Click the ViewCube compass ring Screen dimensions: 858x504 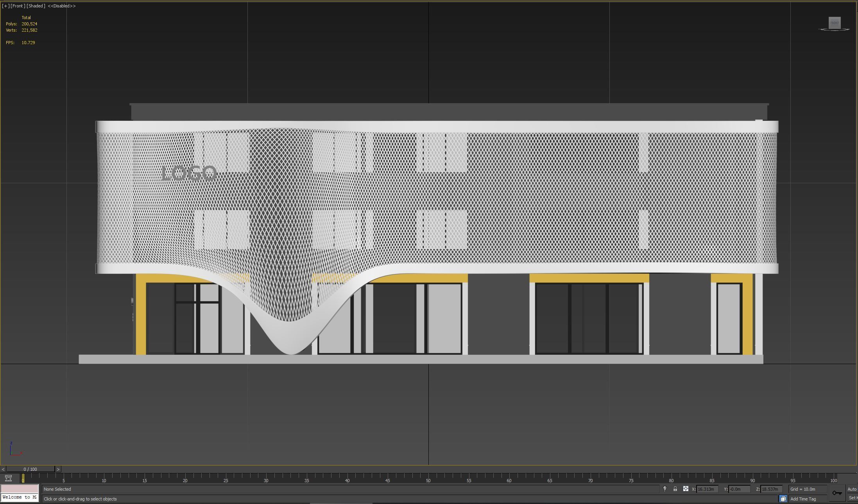[834, 30]
